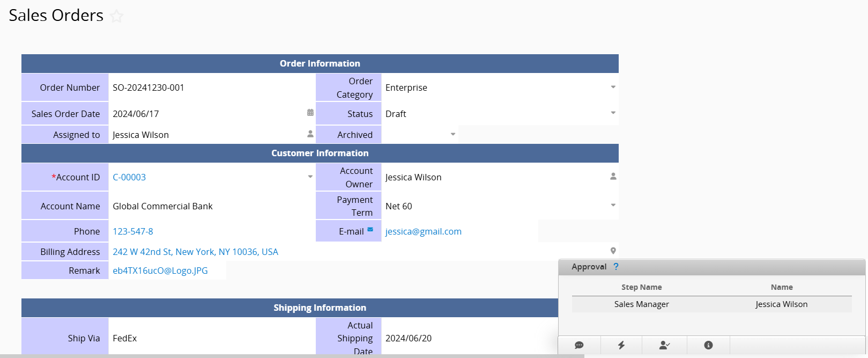Click the Billing Address map pin icon
The image size is (868, 358).
tap(613, 251)
